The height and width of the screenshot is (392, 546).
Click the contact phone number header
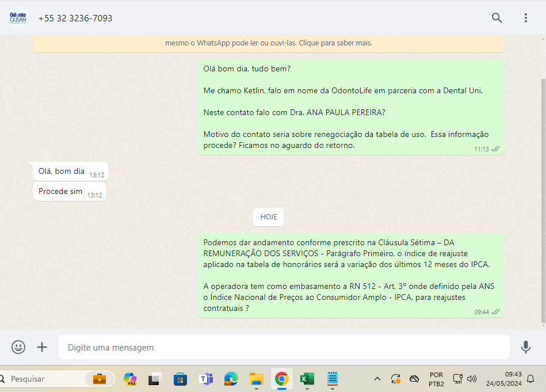click(x=75, y=18)
